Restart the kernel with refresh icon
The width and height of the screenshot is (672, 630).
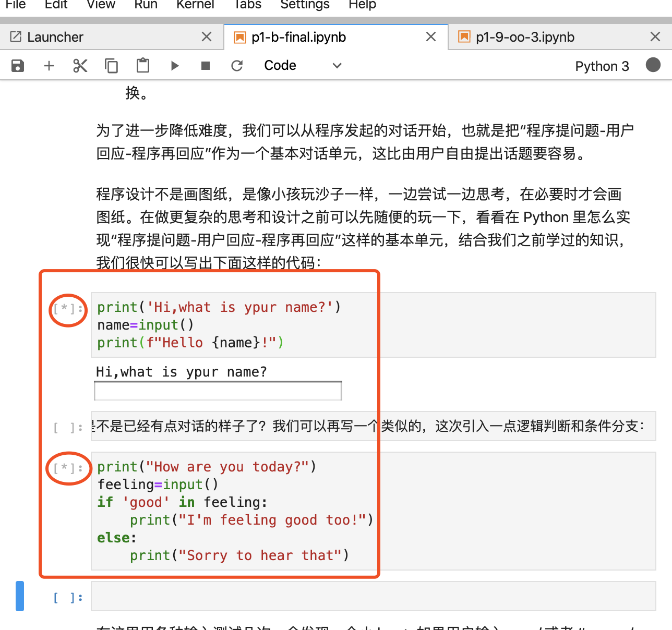[237, 65]
